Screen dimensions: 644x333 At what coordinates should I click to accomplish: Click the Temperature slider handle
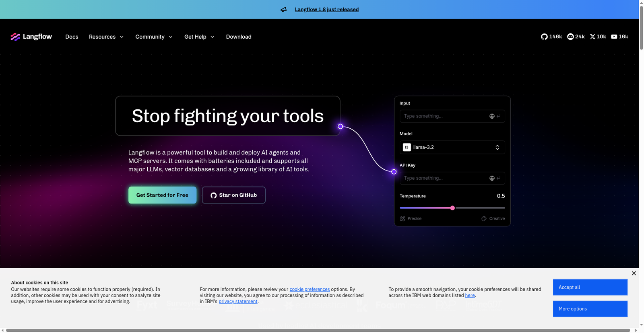click(452, 208)
